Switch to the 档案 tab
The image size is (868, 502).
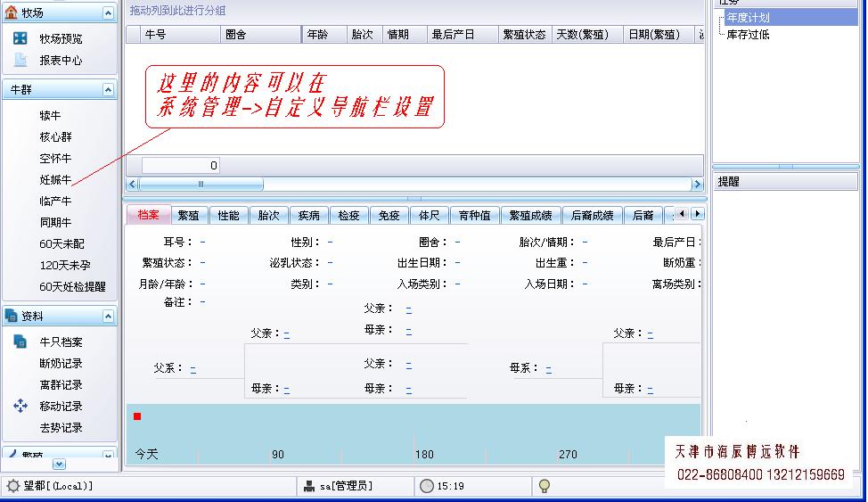click(148, 215)
